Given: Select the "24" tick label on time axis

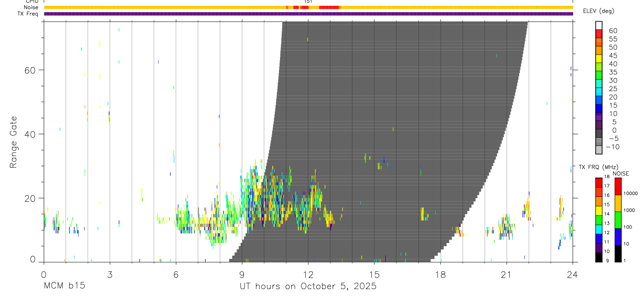Looking at the screenshot, I should coord(572,274).
